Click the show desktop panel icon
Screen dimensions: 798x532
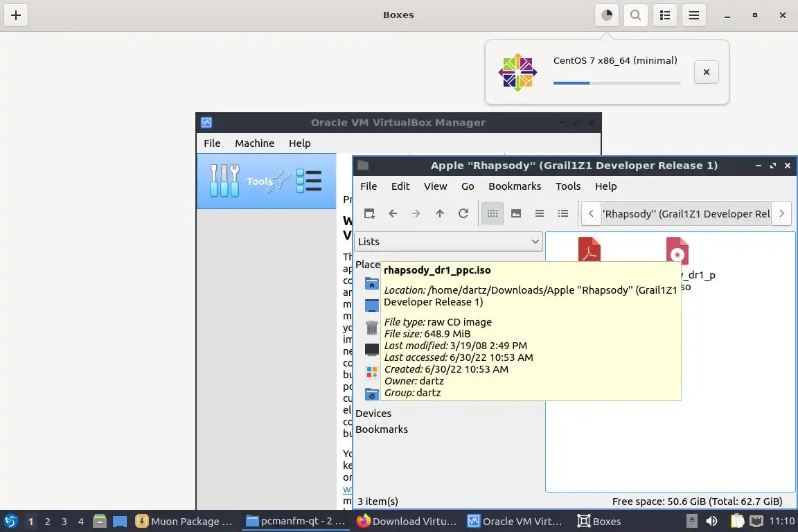point(120,522)
